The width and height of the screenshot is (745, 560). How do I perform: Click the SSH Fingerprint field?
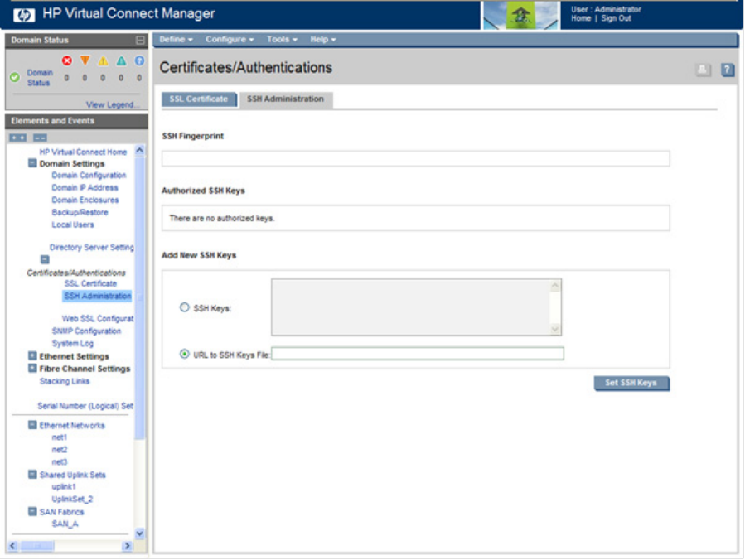(x=416, y=159)
